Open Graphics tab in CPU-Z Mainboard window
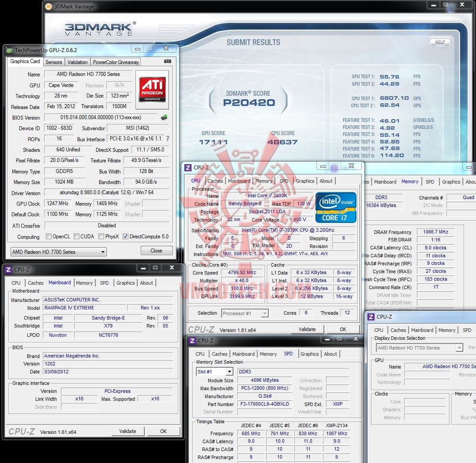 [x=125, y=283]
